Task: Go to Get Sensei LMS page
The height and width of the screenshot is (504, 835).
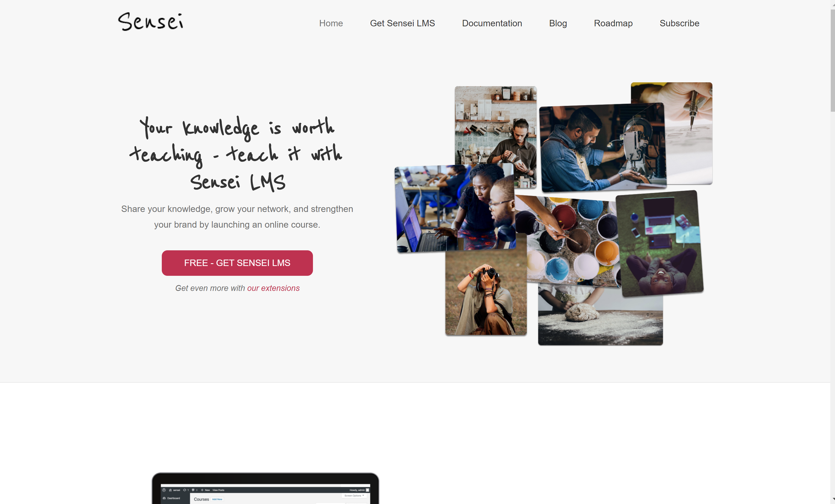Action: click(x=402, y=23)
